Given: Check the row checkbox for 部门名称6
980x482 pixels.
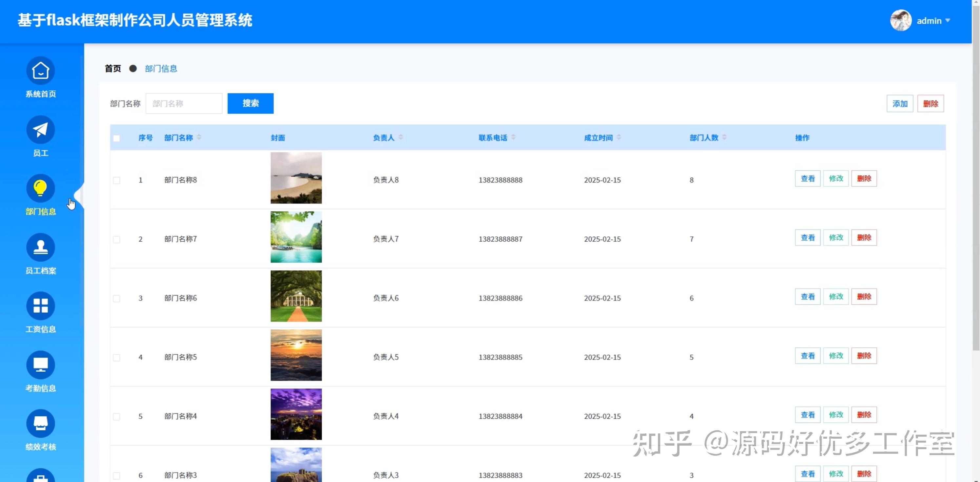Looking at the screenshot, I should (116, 298).
